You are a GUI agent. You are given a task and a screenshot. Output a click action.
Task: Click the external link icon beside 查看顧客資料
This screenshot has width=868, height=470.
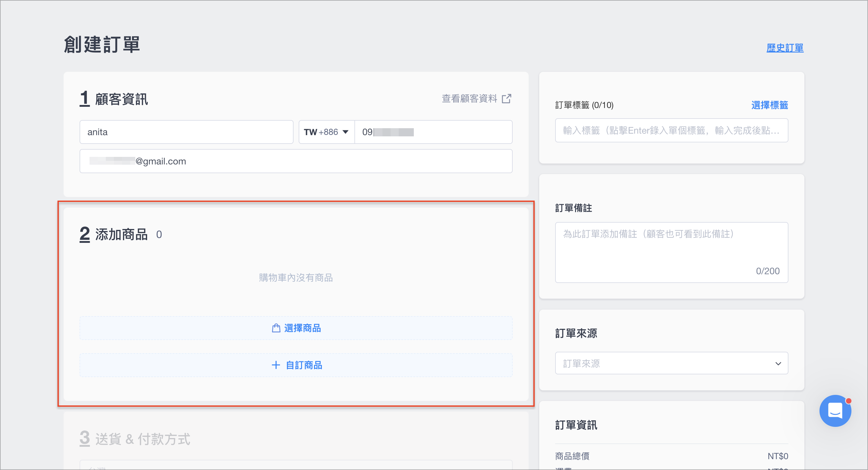506,98
